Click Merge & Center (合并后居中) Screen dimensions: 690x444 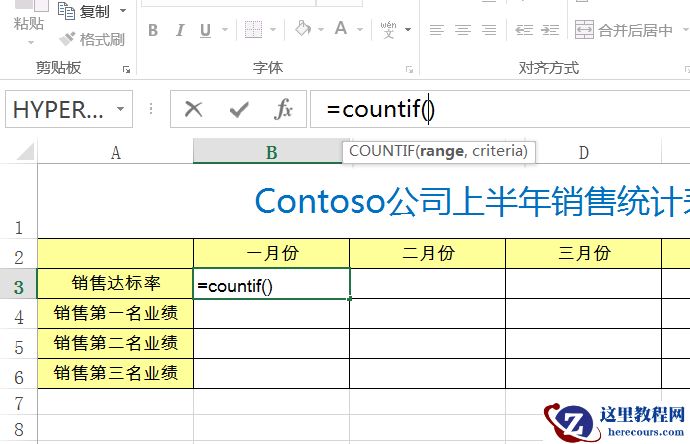pyautogui.click(x=624, y=30)
